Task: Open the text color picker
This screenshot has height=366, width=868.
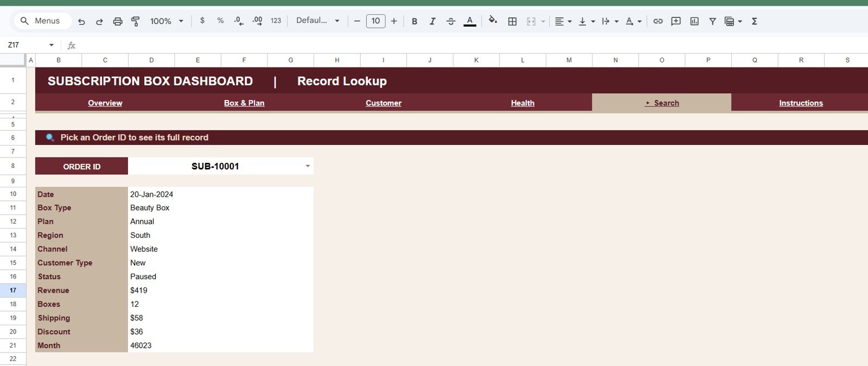Action: tap(470, 21)
